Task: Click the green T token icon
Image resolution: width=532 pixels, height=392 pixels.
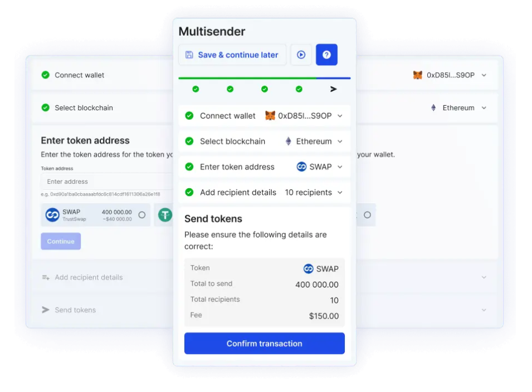Action: click(x=164, y=214)
